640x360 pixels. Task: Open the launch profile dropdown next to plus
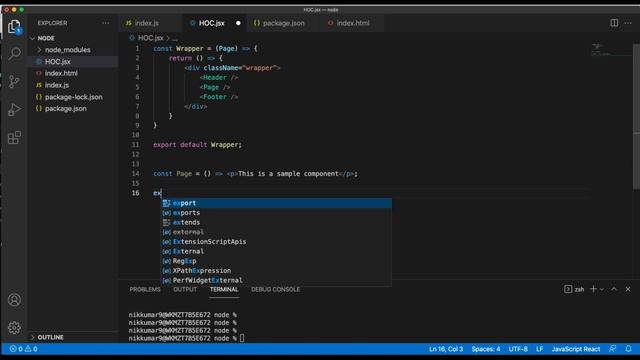(x=602, y=289)
